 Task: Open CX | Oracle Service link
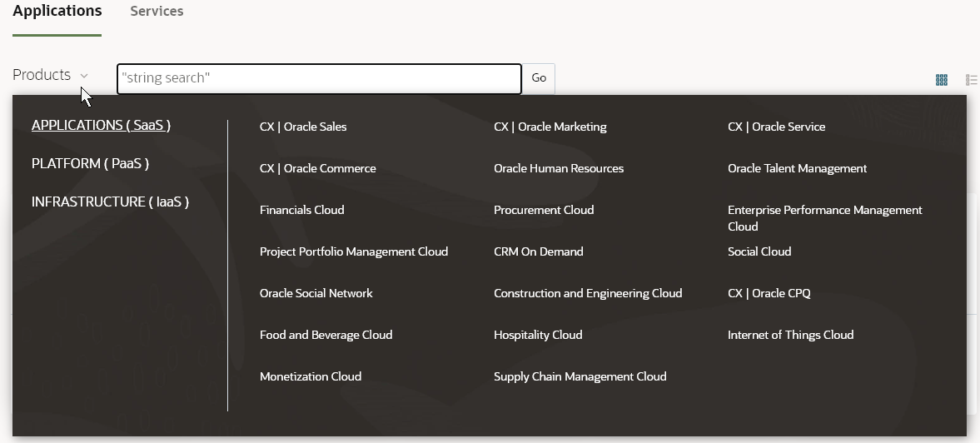[x=776, y=127]
